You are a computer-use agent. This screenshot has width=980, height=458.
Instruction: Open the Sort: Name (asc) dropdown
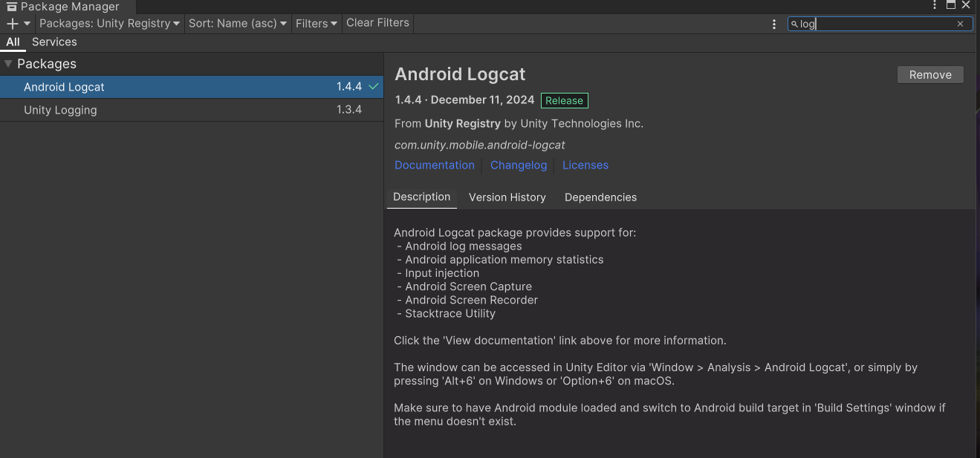click(237, 23)
